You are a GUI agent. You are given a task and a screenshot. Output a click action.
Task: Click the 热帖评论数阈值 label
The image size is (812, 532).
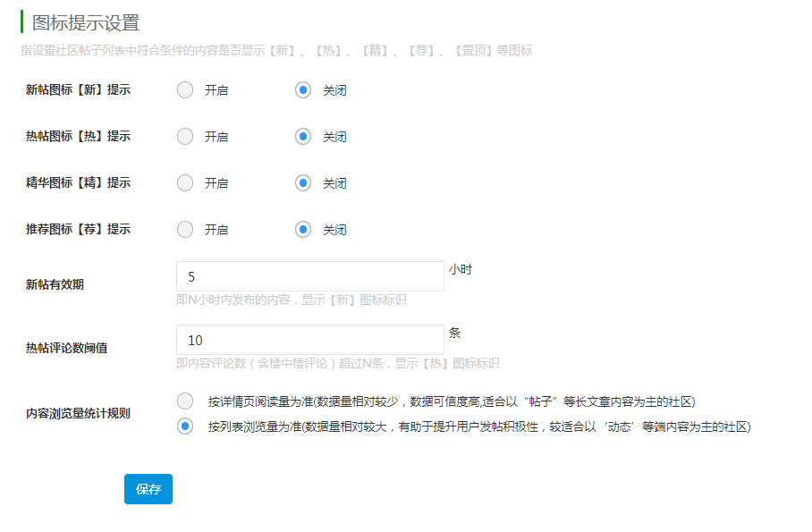pyautogui.click(x=67, y=348)
